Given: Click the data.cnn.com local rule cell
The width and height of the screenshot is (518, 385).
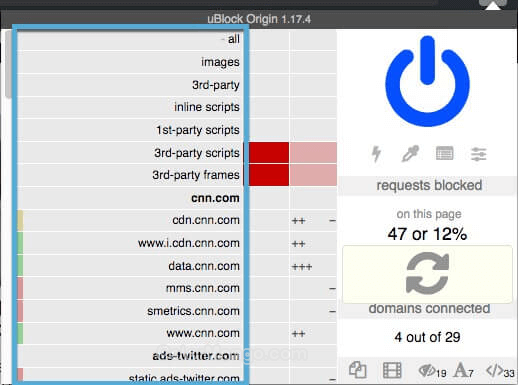Looking at the screenshot, I should (313, 266).
